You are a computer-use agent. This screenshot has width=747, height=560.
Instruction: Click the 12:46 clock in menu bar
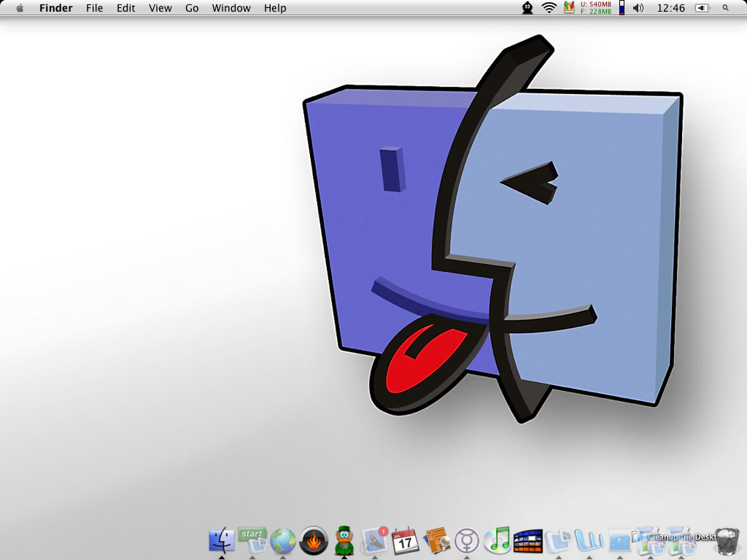671,8
